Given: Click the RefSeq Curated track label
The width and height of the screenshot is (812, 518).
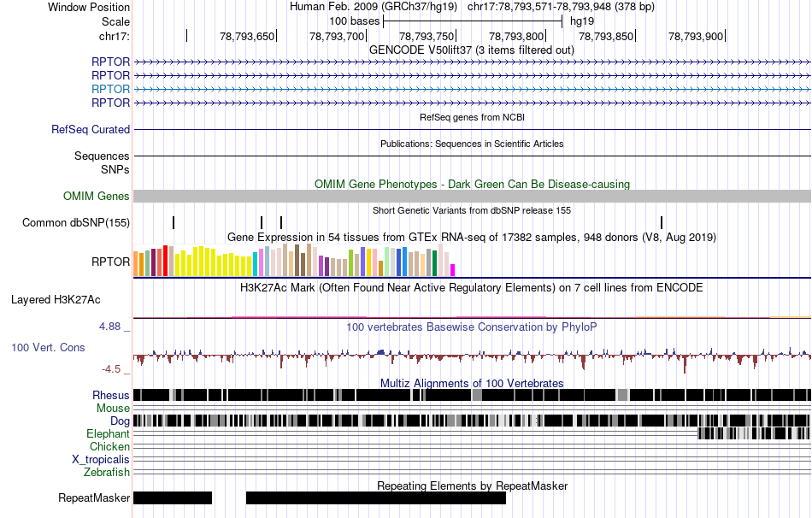Looking at the screenshot, I should pyautogui.click(x=90, y=130).
